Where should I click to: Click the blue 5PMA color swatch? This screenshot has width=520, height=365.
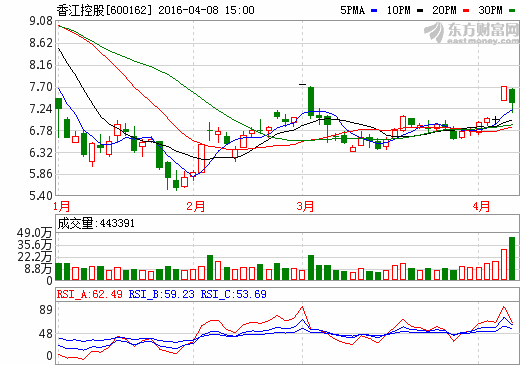(x=374, y=11)
